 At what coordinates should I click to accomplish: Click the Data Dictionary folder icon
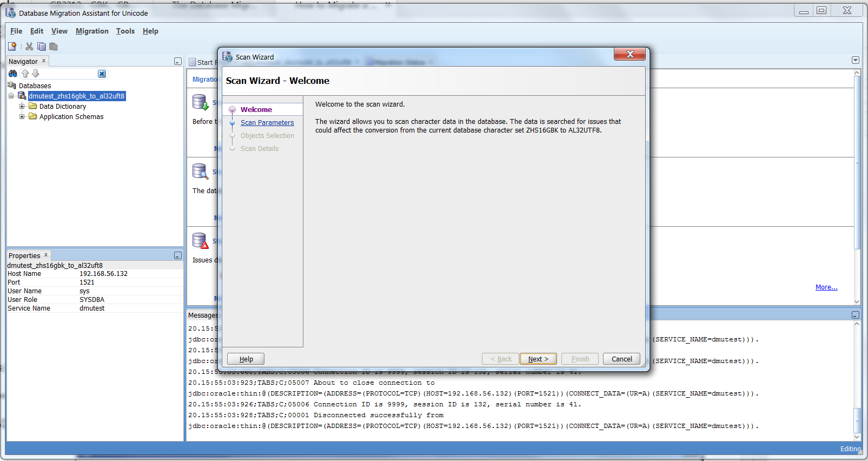point(33,106)
